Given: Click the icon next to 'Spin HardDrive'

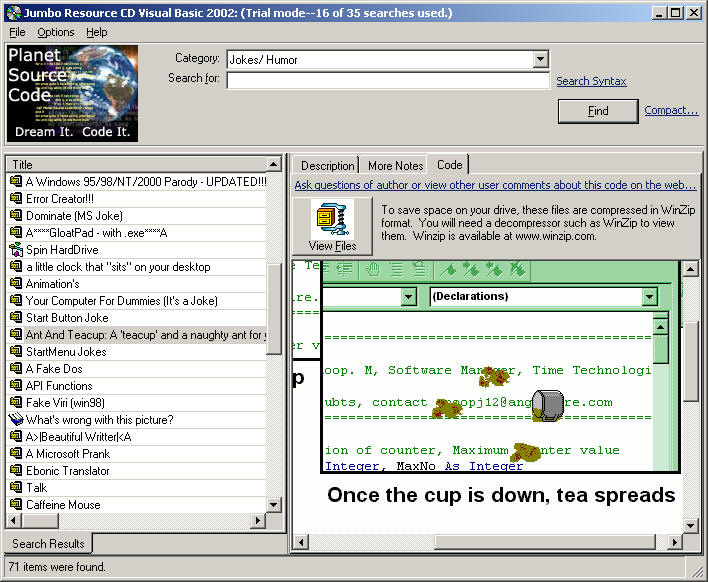Looking at the screenshot, I should [x=16, y=249].
